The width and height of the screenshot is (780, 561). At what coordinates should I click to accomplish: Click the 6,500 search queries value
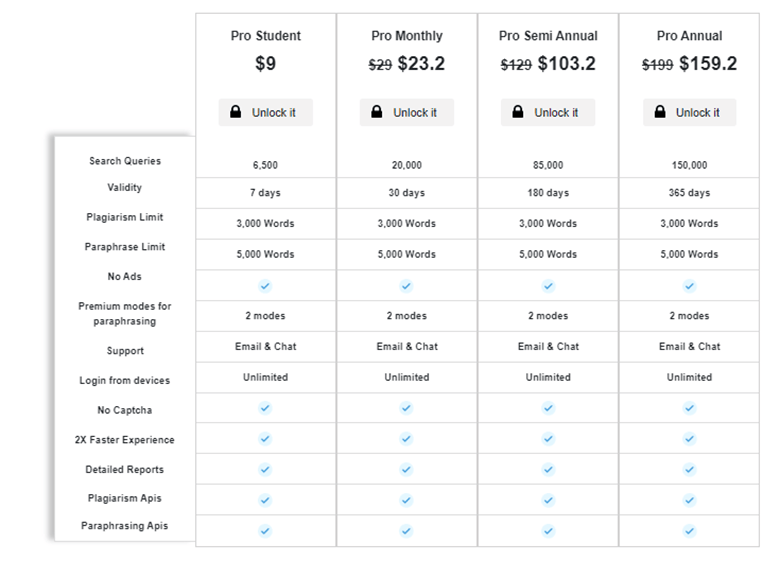pyautogui.click(x=265, y=165)
